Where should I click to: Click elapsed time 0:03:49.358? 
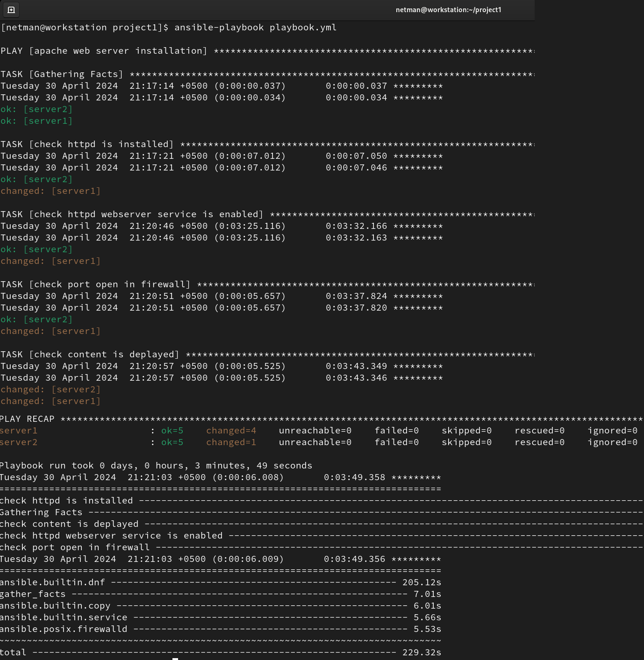coord(355,477)
